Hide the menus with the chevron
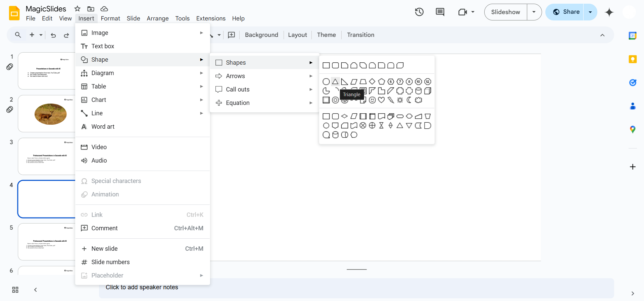The image size is (644, 301). [x=602, y=35]
